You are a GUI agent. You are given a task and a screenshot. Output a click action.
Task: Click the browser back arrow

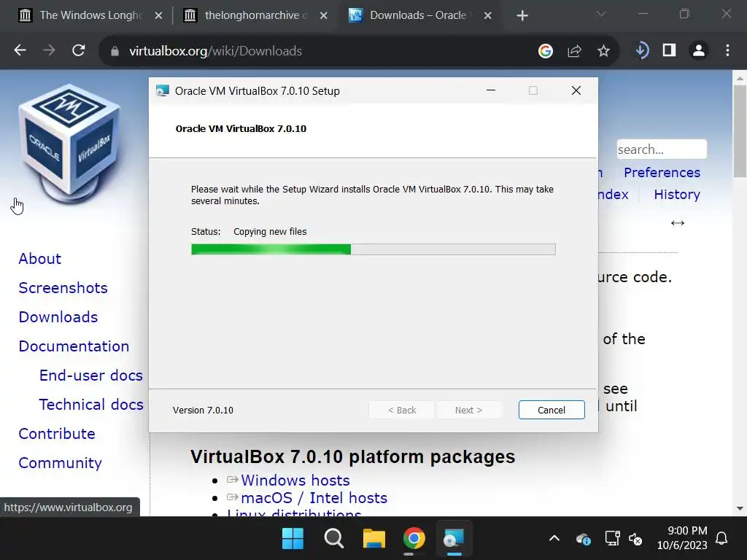[20, 50]
